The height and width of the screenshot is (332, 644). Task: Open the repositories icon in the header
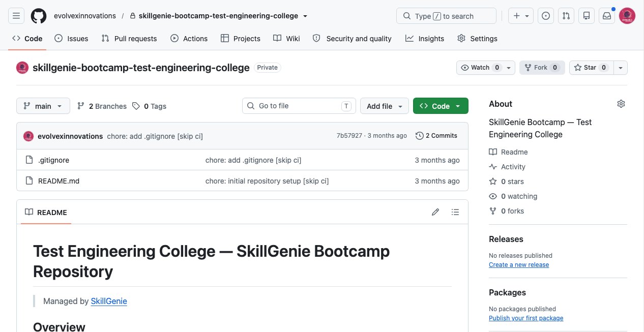(x=587, y=16)
